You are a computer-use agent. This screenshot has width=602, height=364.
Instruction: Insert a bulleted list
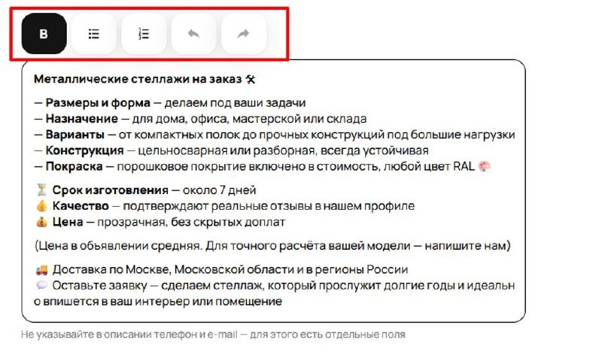pos(93,34)
